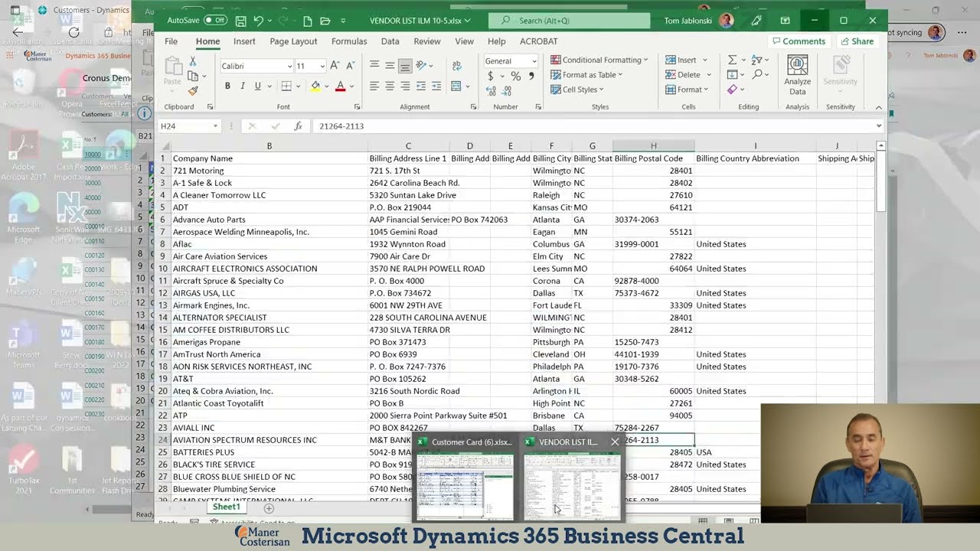Expand Conditional Formatting menu

tap(599, 60)
